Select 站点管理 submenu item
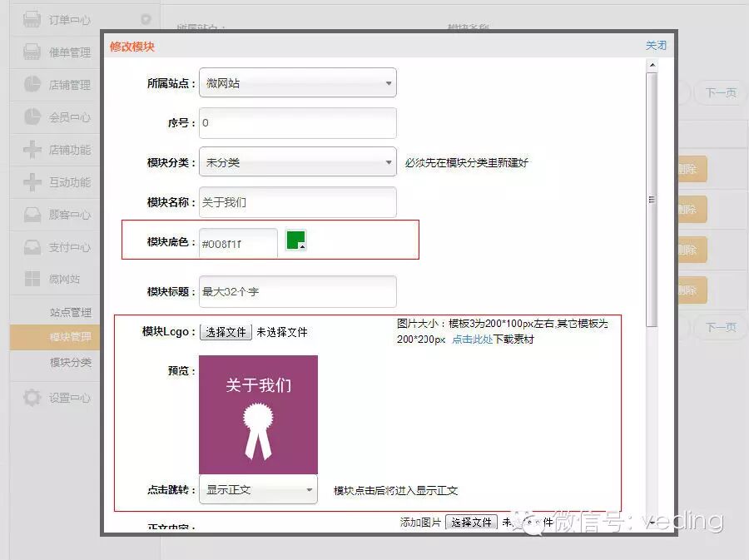749x560 pixels. click(x=70, y=312)
